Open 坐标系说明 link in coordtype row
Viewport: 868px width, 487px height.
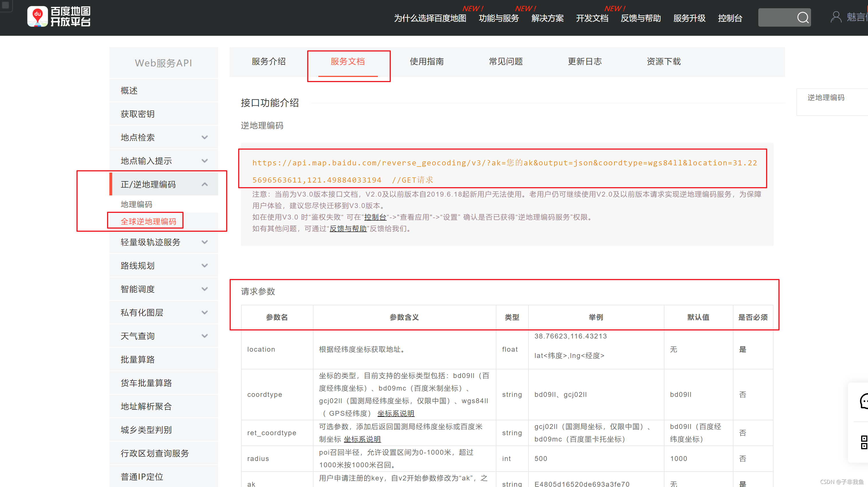[x=396, y=413]
